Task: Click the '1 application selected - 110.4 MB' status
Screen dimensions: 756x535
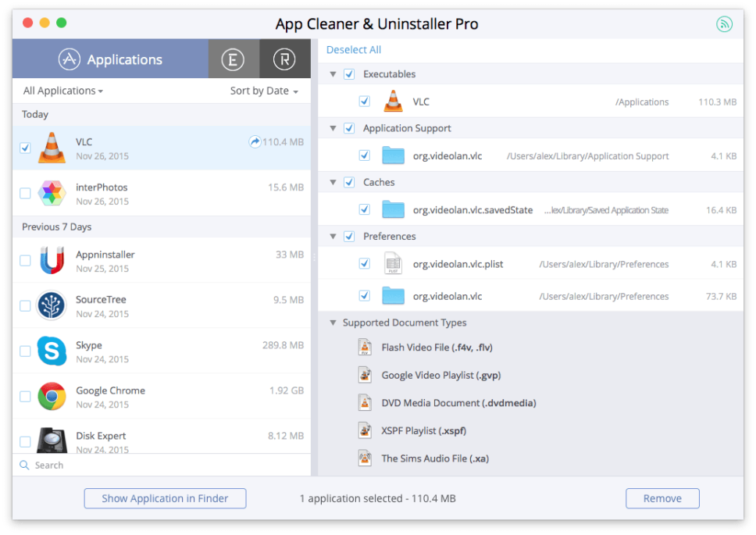Action: [377, 498]
